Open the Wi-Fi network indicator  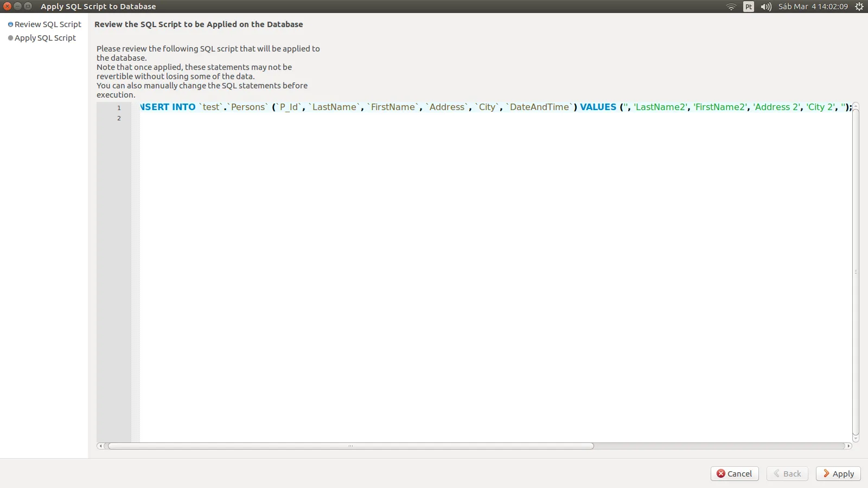[x=731, y=7]
